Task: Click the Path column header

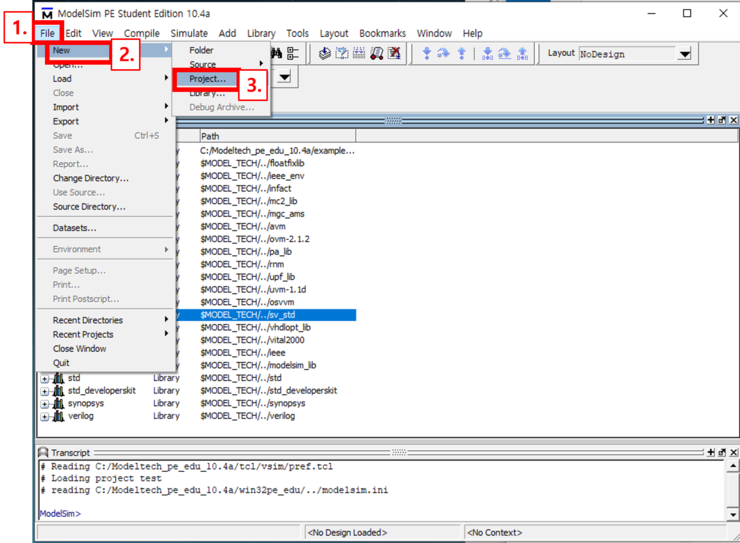Action: click(278, 136)
